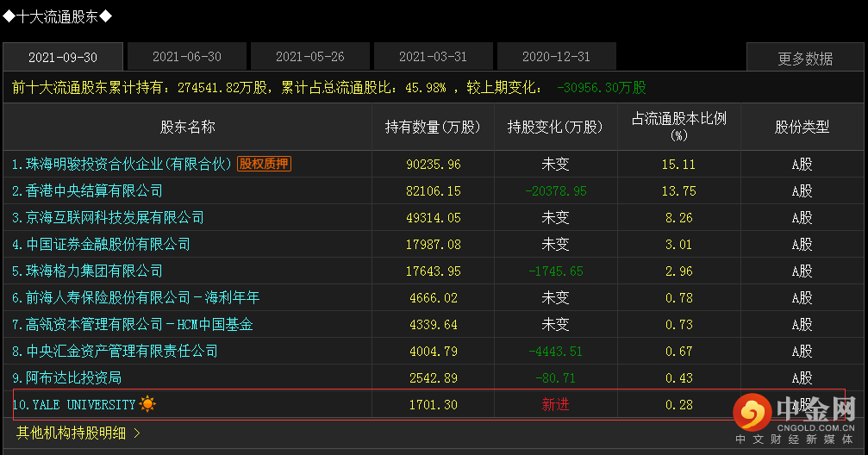Image resolution: width=868 pixels, height=455 pixels.
Task: Select holding value 2542.89
Action: (x=434, y=378)
